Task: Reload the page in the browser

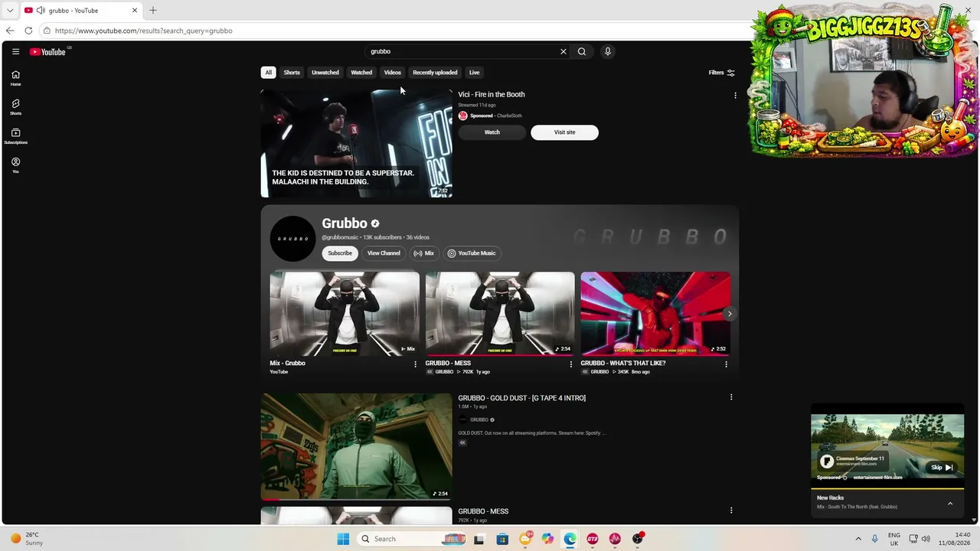Action: [x=28, y=31]
